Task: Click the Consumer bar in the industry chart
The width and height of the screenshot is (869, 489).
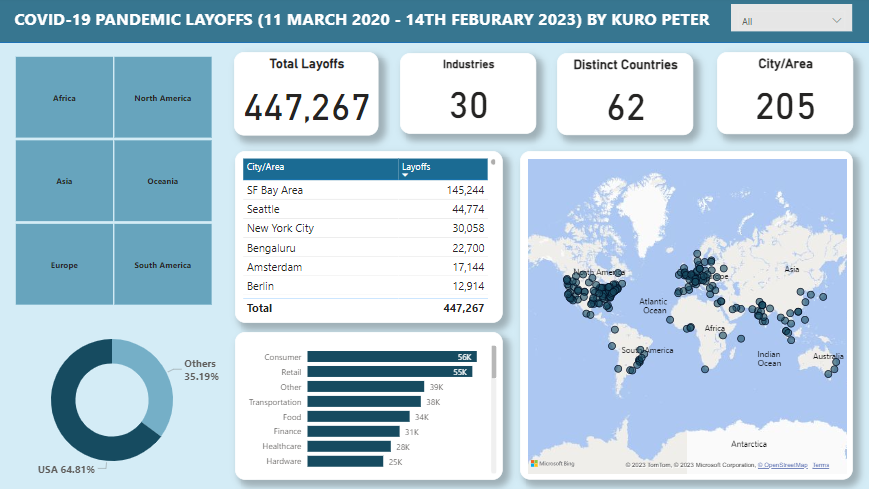Action: click(392, 357)
